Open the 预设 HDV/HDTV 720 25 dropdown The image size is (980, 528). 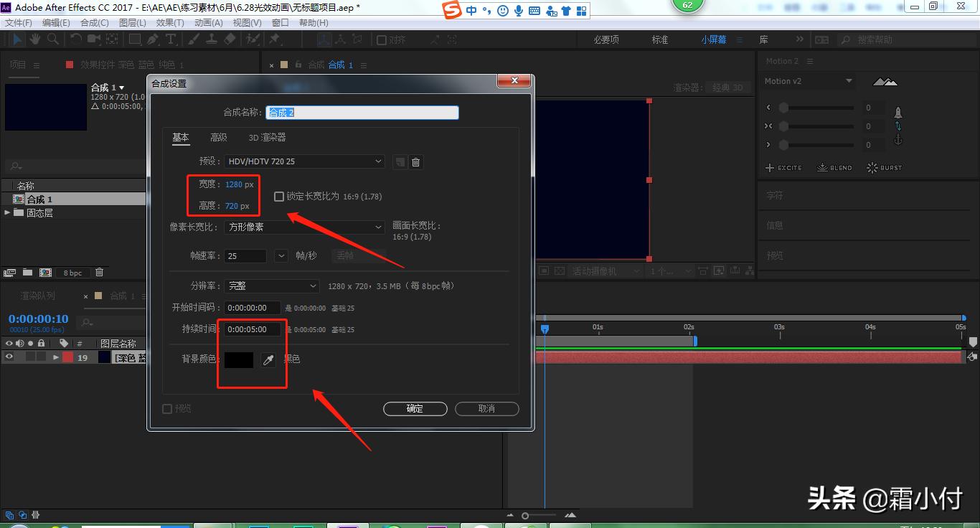303,161
